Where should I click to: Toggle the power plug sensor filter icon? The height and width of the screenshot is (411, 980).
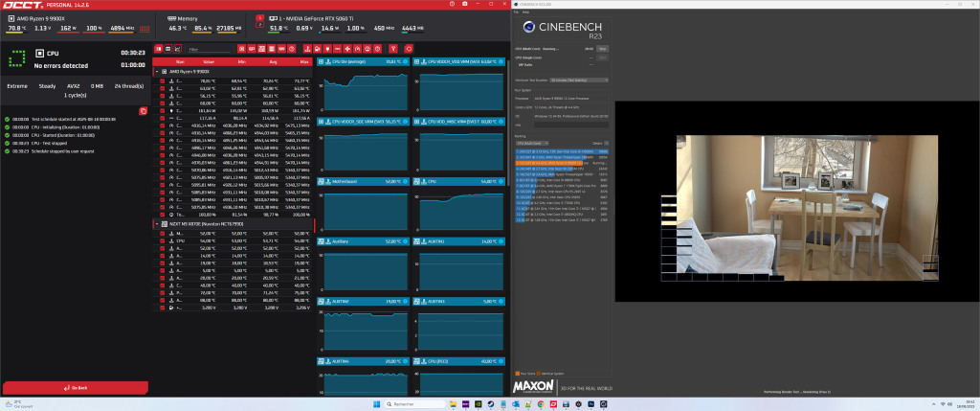pos(327,48)
